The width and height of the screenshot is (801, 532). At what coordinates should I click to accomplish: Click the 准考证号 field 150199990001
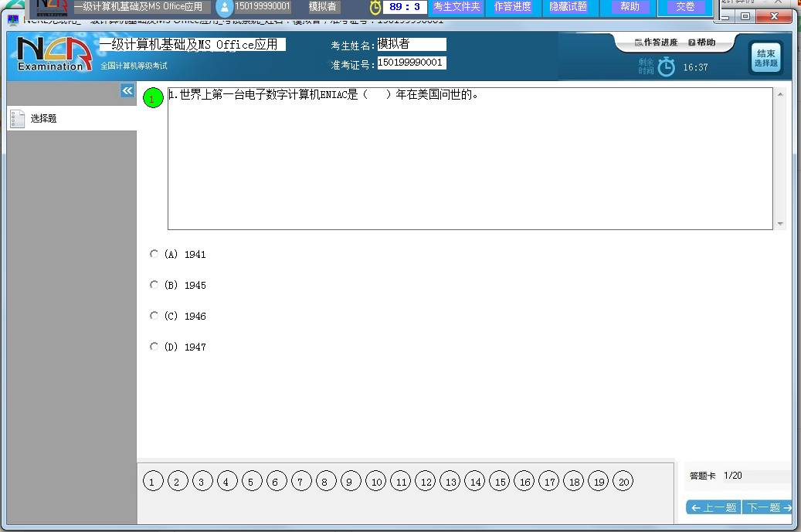tap(411, 63)
